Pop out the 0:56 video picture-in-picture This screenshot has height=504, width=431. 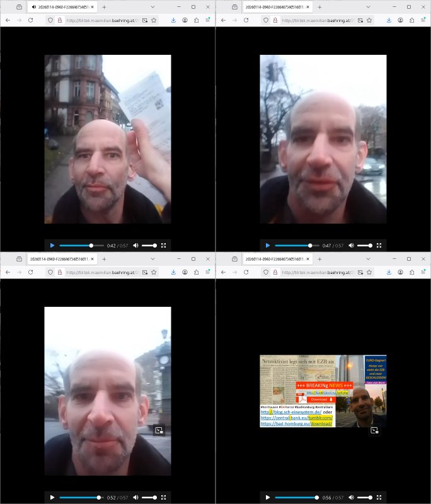pyautogui.click(x=374, y=431)
